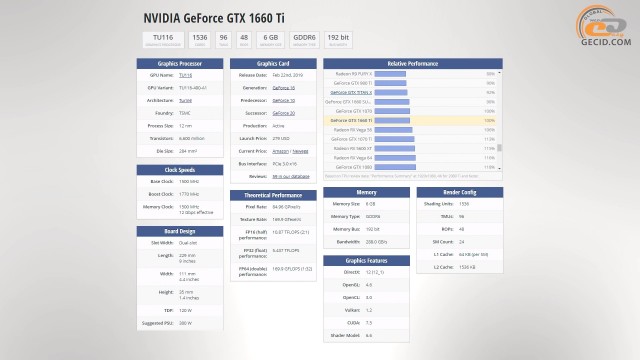The width and height of the screenshot is (640, 360).
Task: Click the Production value Active
Action: point(278,126)
